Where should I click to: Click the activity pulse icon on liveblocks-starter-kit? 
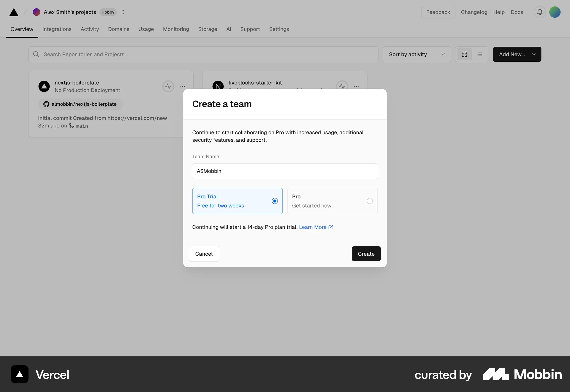[x=342, y=86]
